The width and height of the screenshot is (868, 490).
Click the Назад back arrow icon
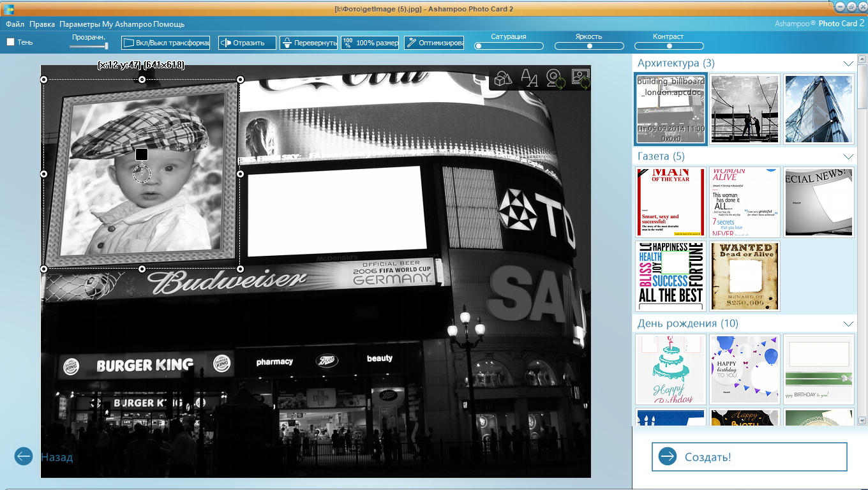[24, 456]
